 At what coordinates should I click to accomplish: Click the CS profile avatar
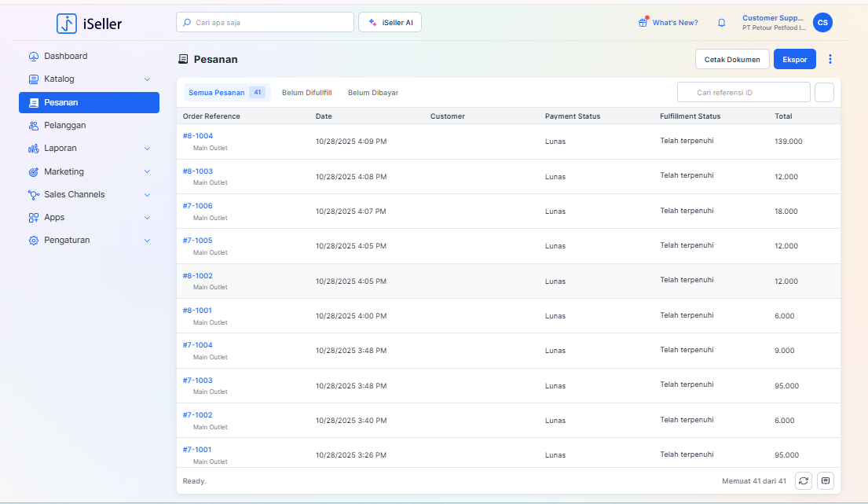tap(822, 23)
